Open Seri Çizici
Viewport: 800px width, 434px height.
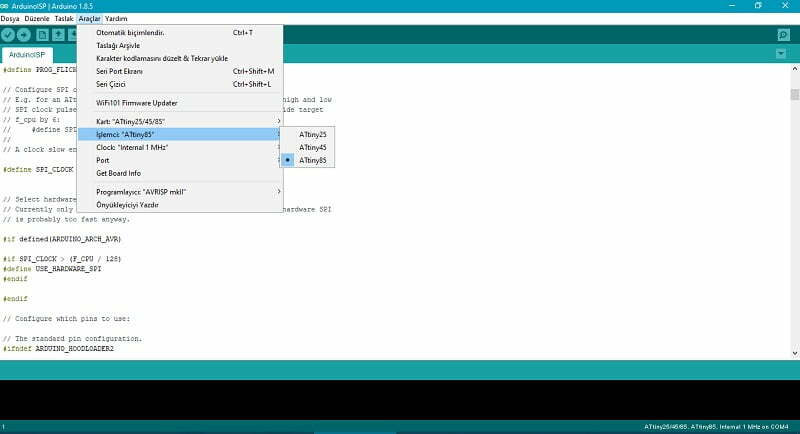(x=180, y=84)
